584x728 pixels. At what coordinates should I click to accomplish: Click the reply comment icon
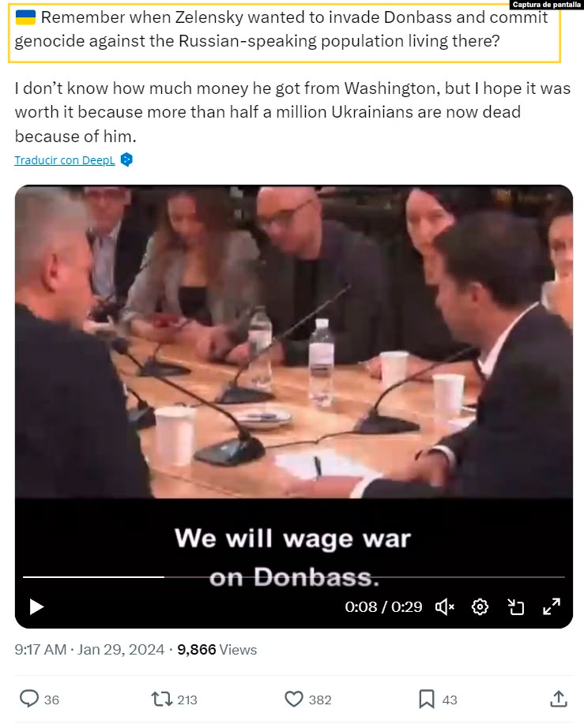[28, 699]
